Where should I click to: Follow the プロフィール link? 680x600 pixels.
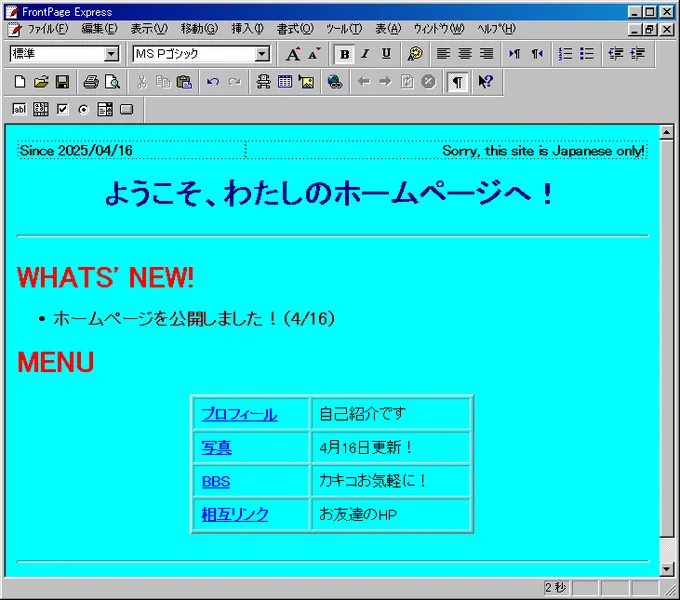tap(239, 414)
